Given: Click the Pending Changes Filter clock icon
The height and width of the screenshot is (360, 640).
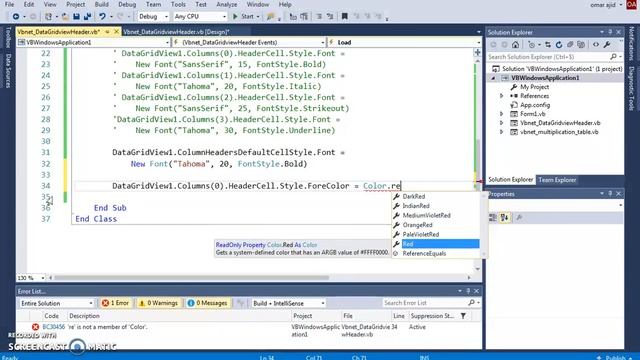Looking at the screenshot, I should point(531,44).
